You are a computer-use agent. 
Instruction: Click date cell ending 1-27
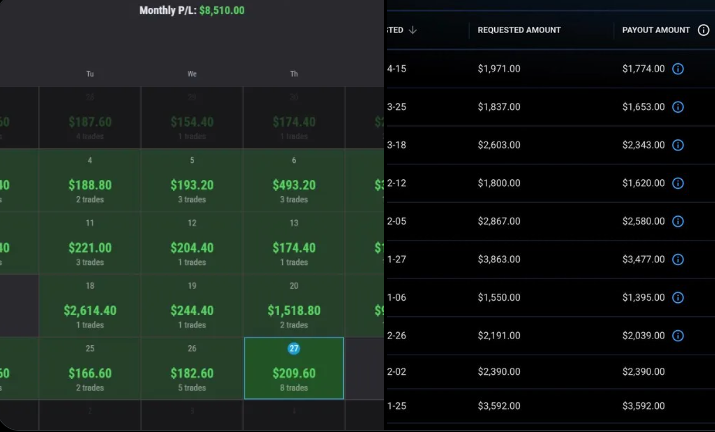coord(396,259)
